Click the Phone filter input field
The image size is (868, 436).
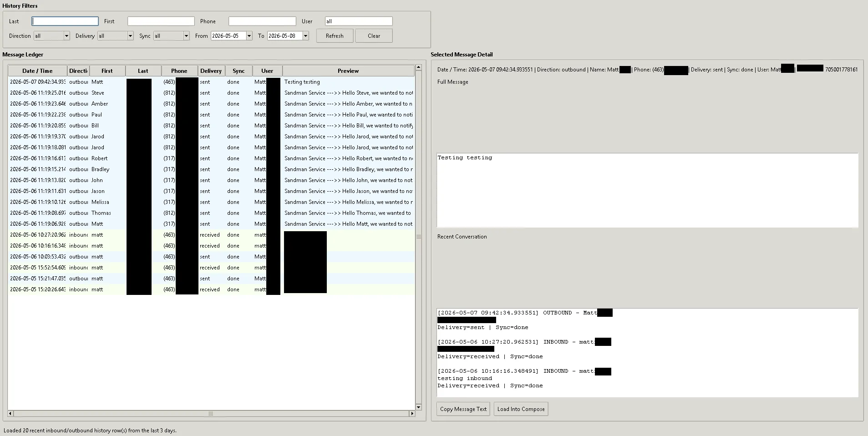(x=262, y=21)
